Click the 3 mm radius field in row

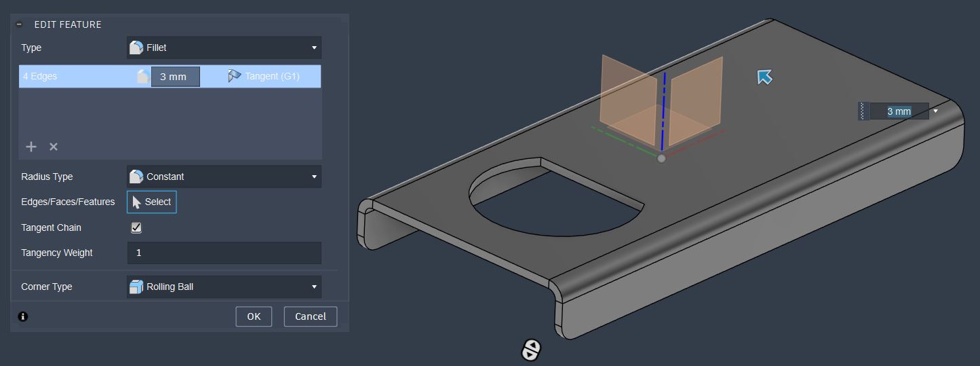[175, 77]
